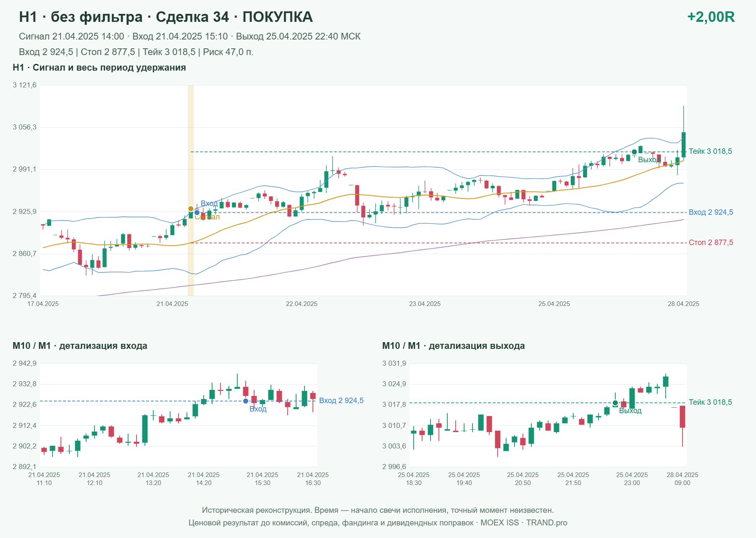Click the 2 942,9 label in entry detail chart
Viewport: 756px width, 538px height.
[x=25, y=364]
